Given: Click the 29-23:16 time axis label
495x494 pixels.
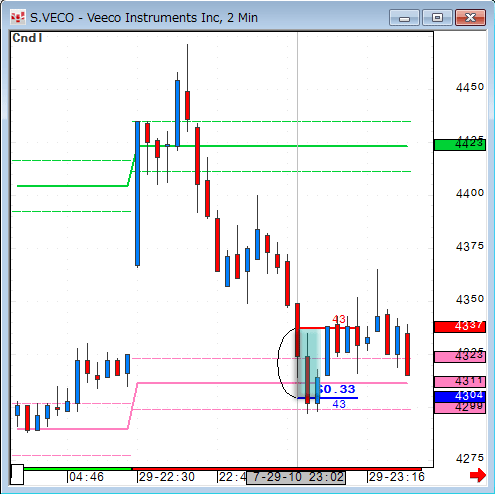Looking at the screenshot, I should coord(397,477).
